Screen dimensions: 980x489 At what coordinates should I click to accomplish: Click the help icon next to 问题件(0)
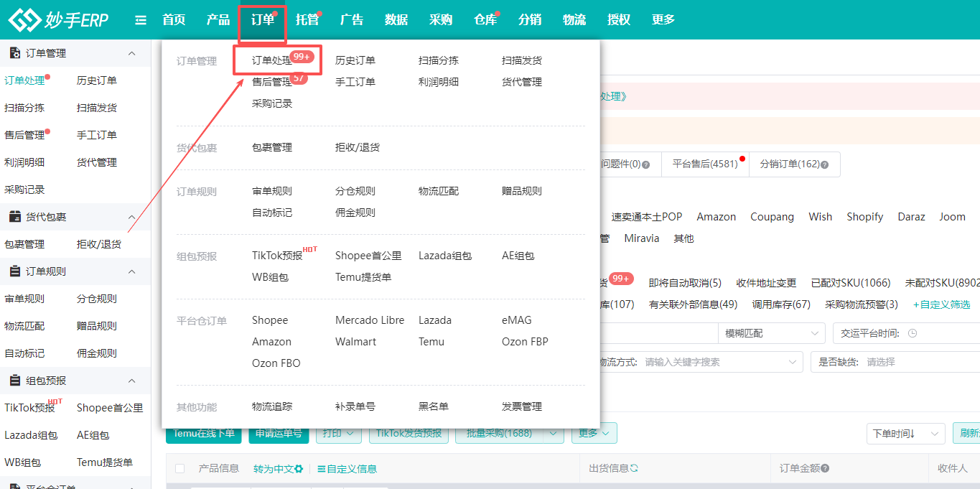pyautogui.click(x=645, y=164)
